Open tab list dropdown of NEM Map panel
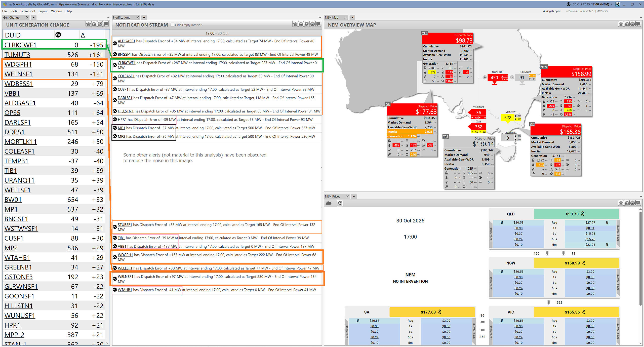Image resolution: width=644 pixels, height=347 pixels. point(641,18)
